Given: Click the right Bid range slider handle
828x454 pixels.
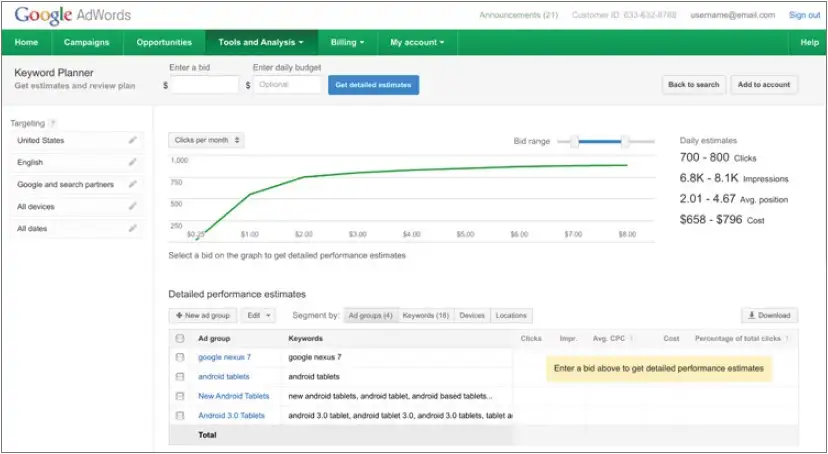Looking at the screenshot, I should (625, 141).
